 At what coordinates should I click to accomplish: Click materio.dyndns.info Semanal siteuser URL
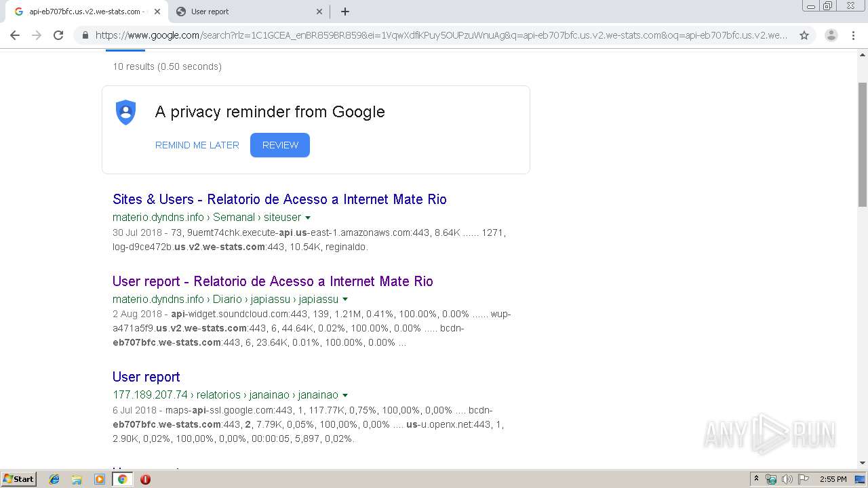tap(207, 218)
